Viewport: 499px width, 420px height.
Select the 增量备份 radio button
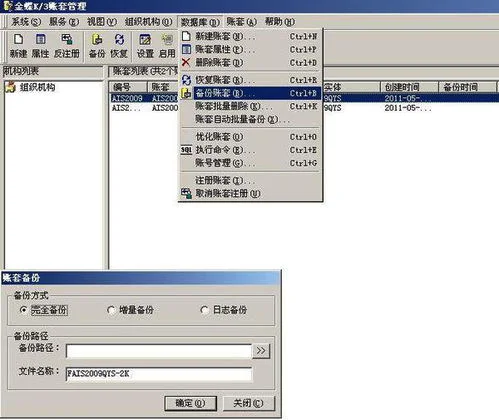pos(111,310)
